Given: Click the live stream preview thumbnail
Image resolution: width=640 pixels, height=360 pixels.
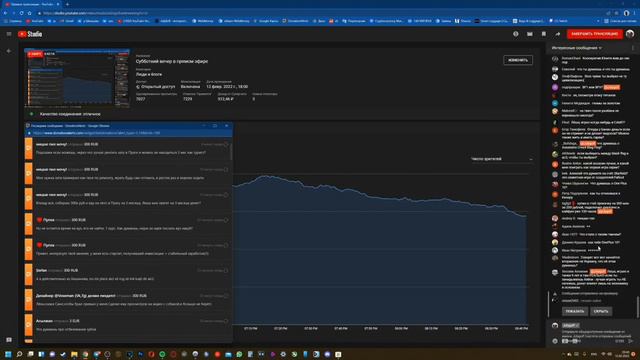Looking at the screenshot, I should point(77,78).
